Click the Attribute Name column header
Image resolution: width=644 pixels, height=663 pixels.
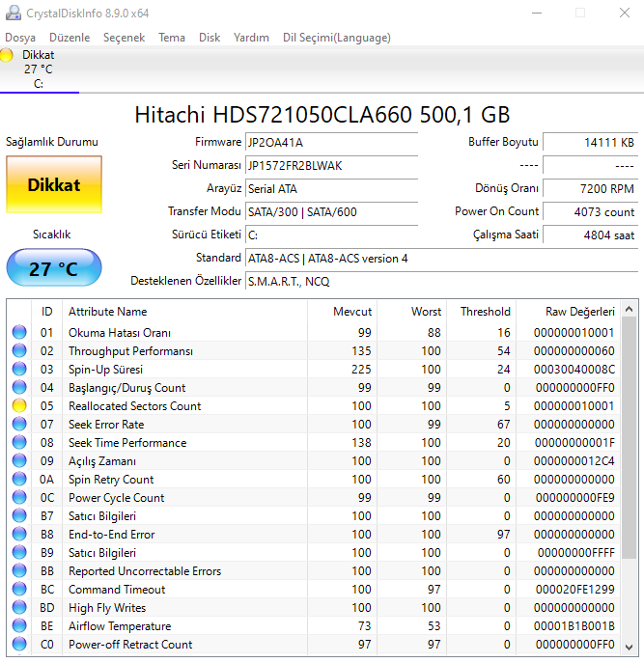[x=184, y=312]
